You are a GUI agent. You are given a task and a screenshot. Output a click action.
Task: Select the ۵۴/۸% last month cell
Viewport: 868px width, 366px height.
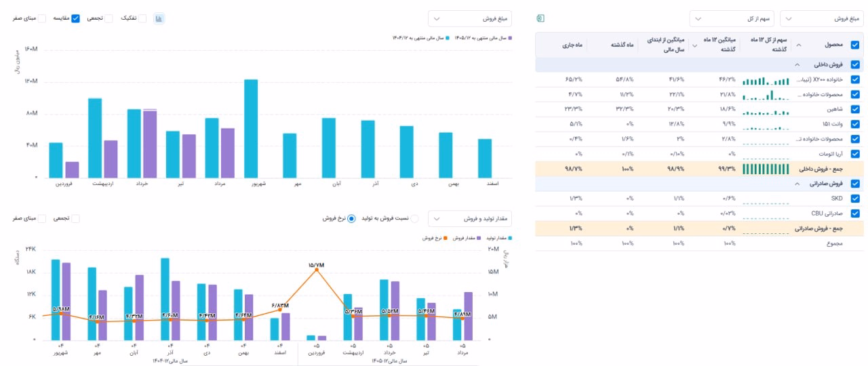point(625,80)
